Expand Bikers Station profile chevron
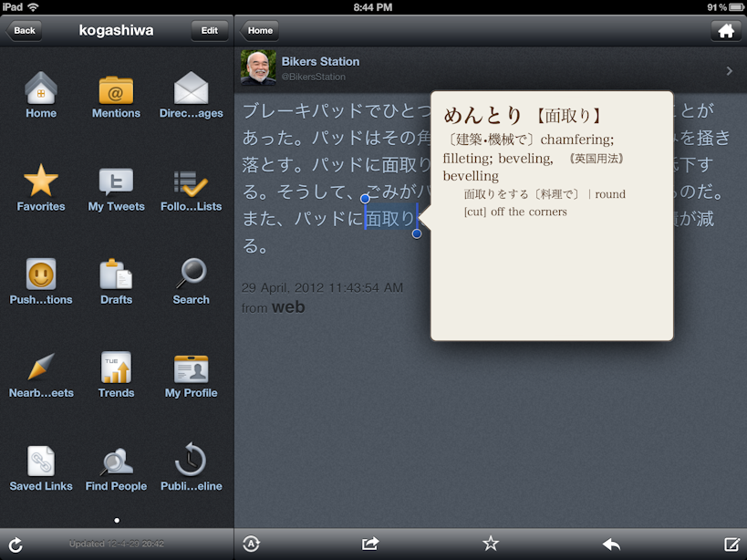Screen dimensions: 747x560 click(x=729, y=70)
